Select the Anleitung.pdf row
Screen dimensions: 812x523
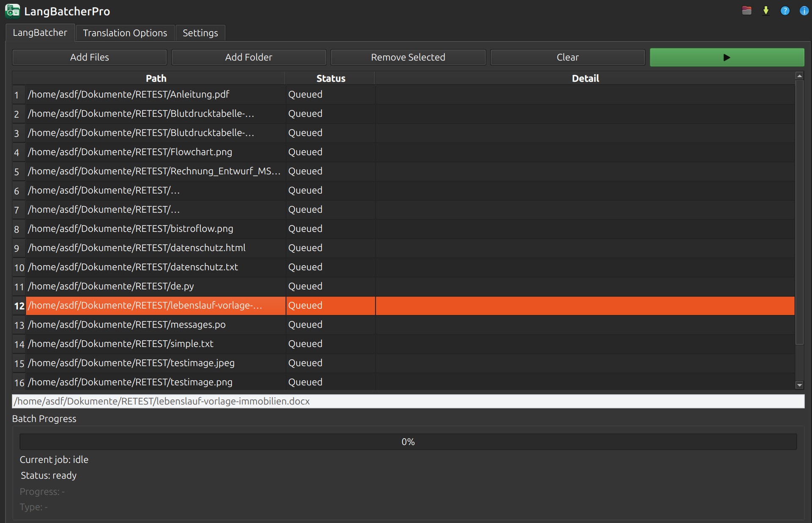tap(129, 94)
